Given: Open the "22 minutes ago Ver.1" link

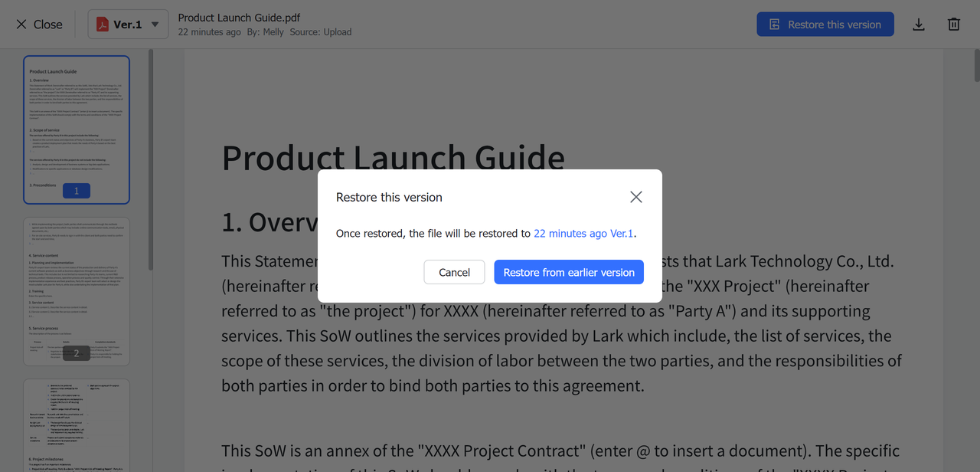Looking at the screenshot, I should click(x=583, y=234).
